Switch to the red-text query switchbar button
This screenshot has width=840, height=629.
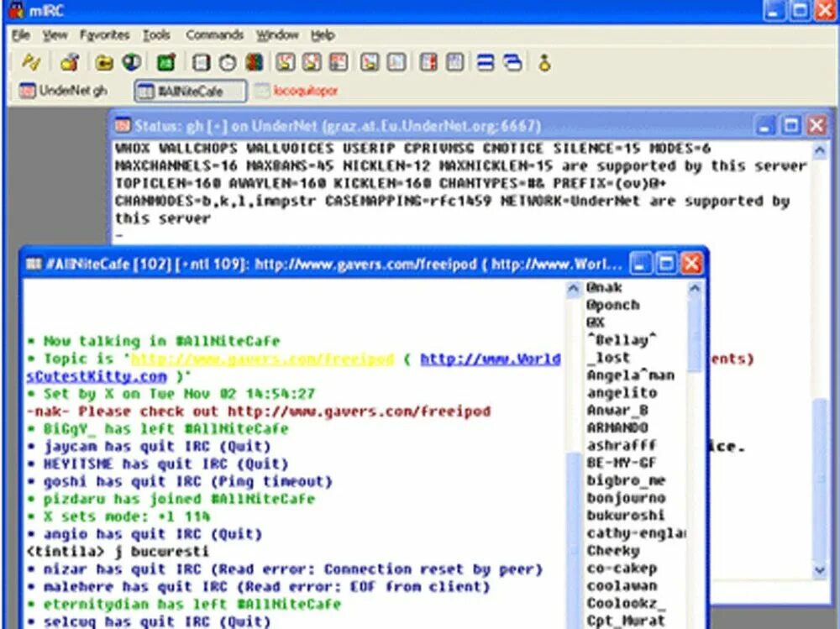tap(297, 91)
